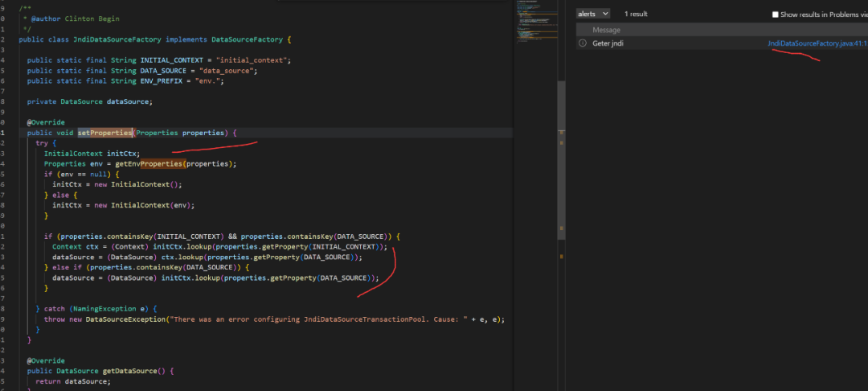Click the Message column header
Viewport: 868px width, 391px height.
(x=606, y=30)
